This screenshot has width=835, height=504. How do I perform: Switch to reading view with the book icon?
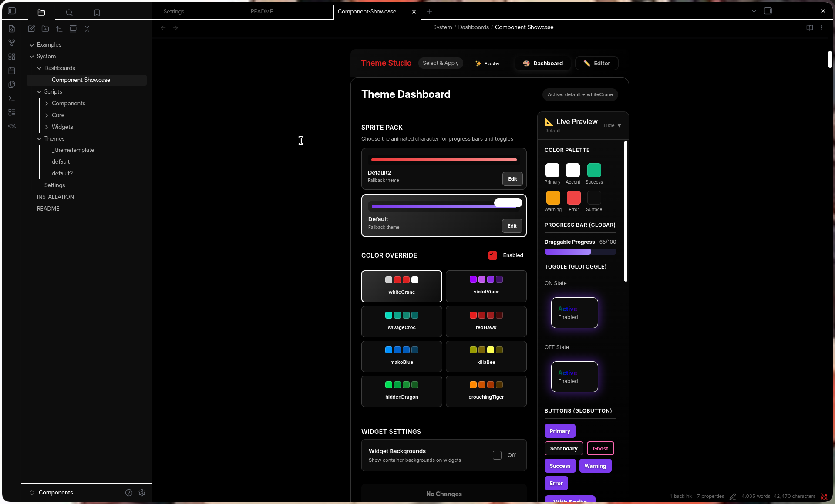(x=809, y=28)
